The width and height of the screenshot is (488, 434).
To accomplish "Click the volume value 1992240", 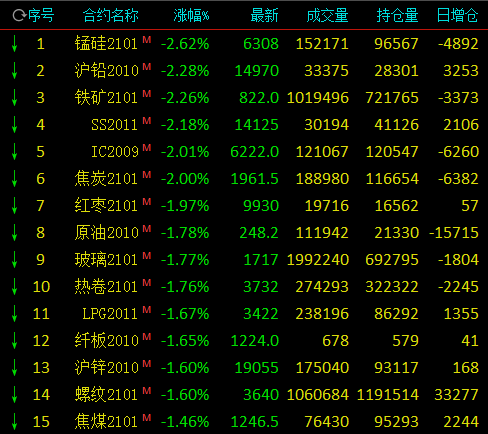I will [x=318, y=260].
